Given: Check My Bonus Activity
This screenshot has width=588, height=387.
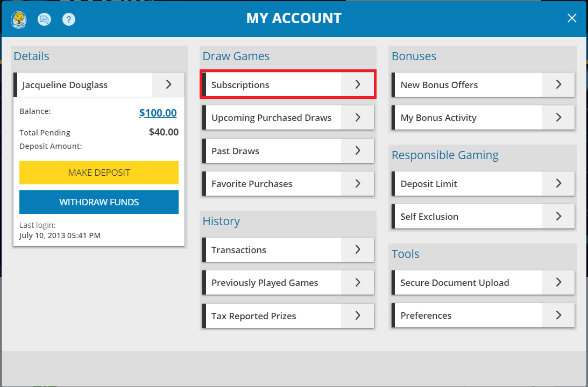Looking at the screenshot, I should [483, 117].
